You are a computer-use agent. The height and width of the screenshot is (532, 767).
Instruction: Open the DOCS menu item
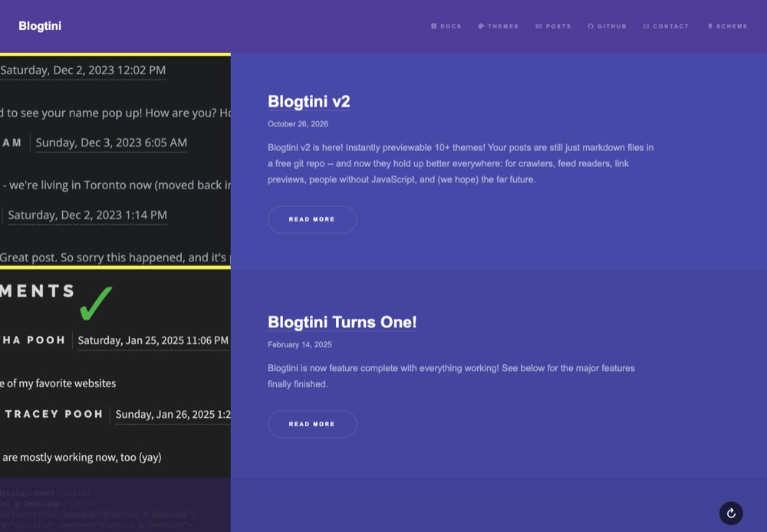[450, 26]
